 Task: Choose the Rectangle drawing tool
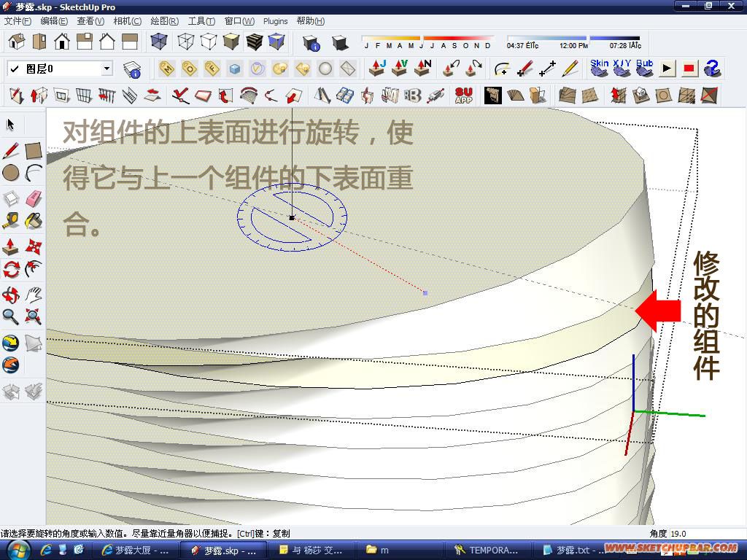34,150
